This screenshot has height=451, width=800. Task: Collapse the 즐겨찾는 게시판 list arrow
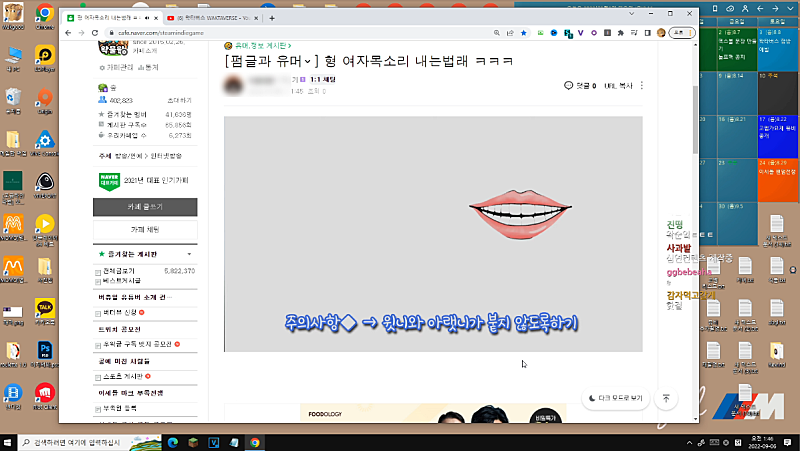pyautogui.click(x=190, y=255)
